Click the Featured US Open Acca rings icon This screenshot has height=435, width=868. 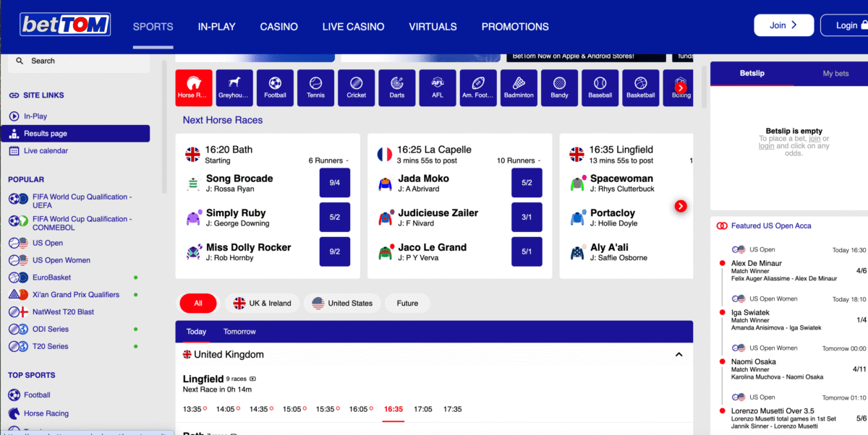(721, 226)
